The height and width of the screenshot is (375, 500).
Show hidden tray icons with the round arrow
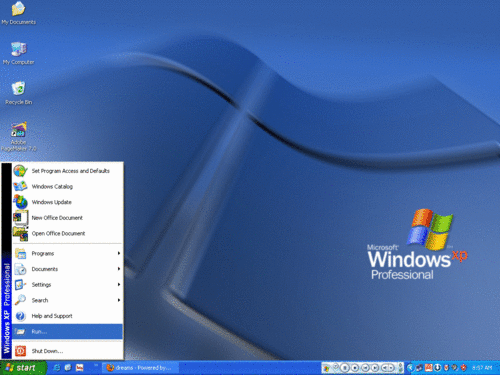point(411,368)
